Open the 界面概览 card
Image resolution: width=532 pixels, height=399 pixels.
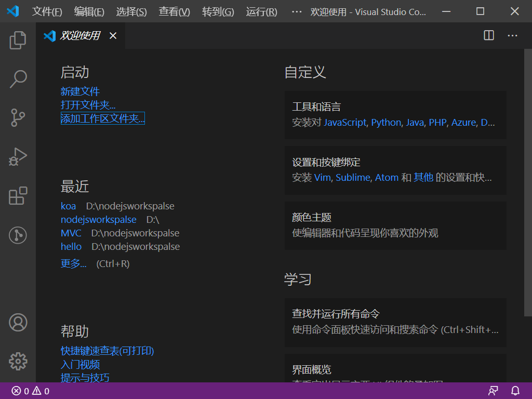click(x=395, y=368)
